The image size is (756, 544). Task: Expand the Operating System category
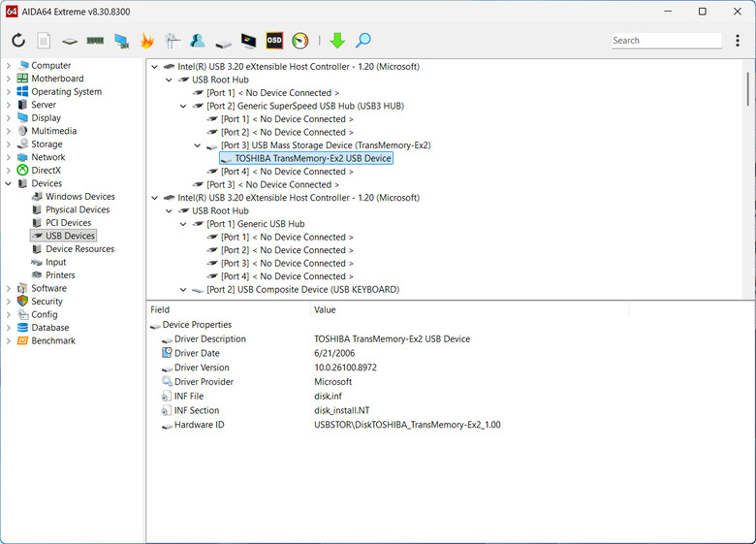(8, 91)
